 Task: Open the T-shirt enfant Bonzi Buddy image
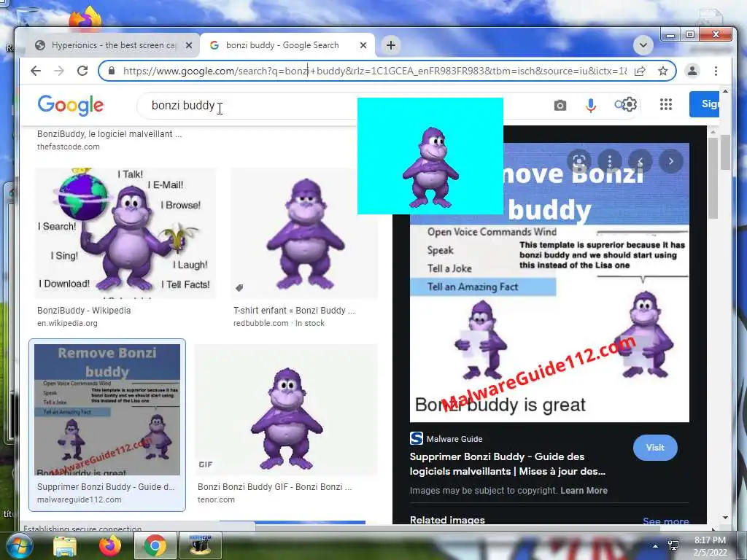(304, 233)
